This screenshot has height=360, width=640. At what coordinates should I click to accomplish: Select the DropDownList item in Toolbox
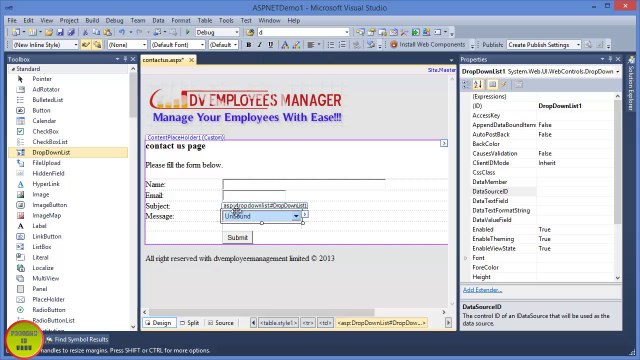click(x=68, y=152)
